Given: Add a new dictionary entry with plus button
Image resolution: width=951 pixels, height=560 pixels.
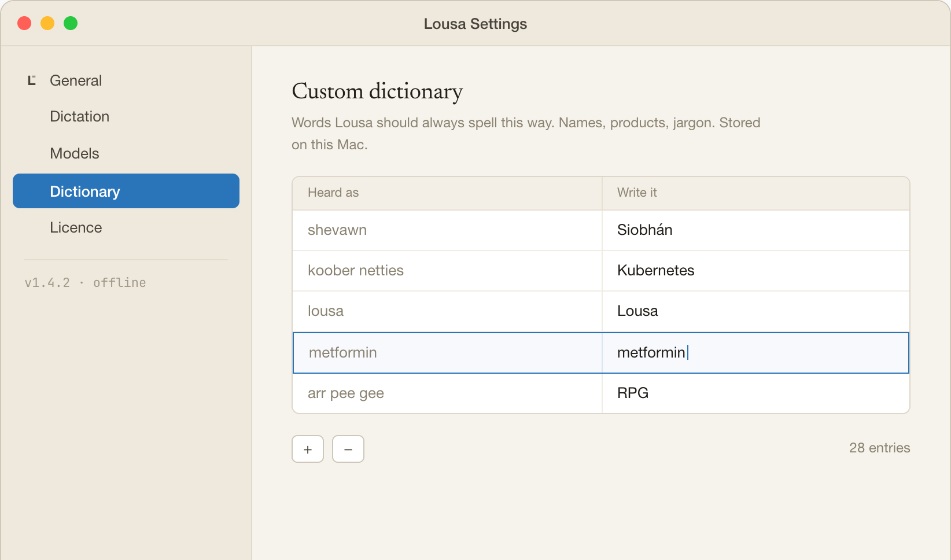Looking at the screenshot, I should [308, 449].
